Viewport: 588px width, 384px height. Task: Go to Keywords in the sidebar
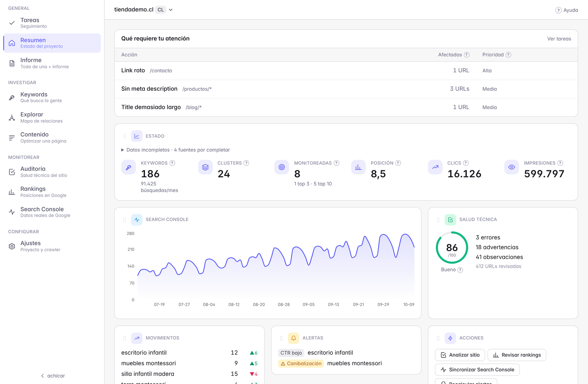coord(52,97)
